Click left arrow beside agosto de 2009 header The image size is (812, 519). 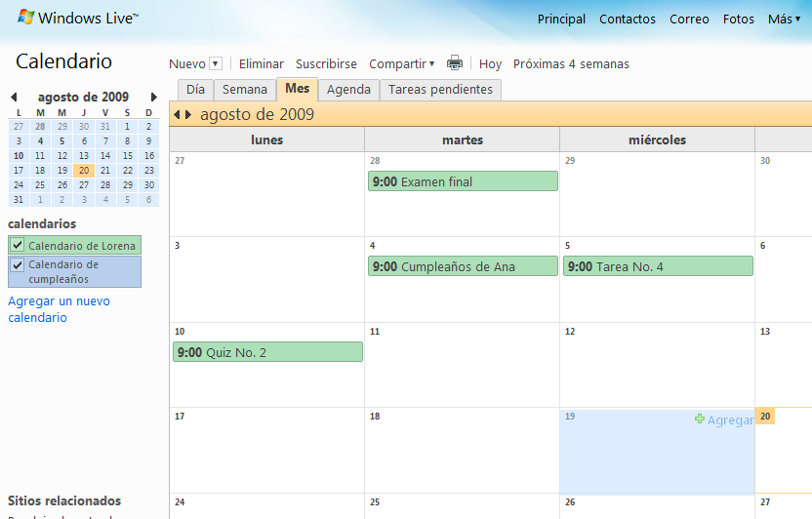177,115
